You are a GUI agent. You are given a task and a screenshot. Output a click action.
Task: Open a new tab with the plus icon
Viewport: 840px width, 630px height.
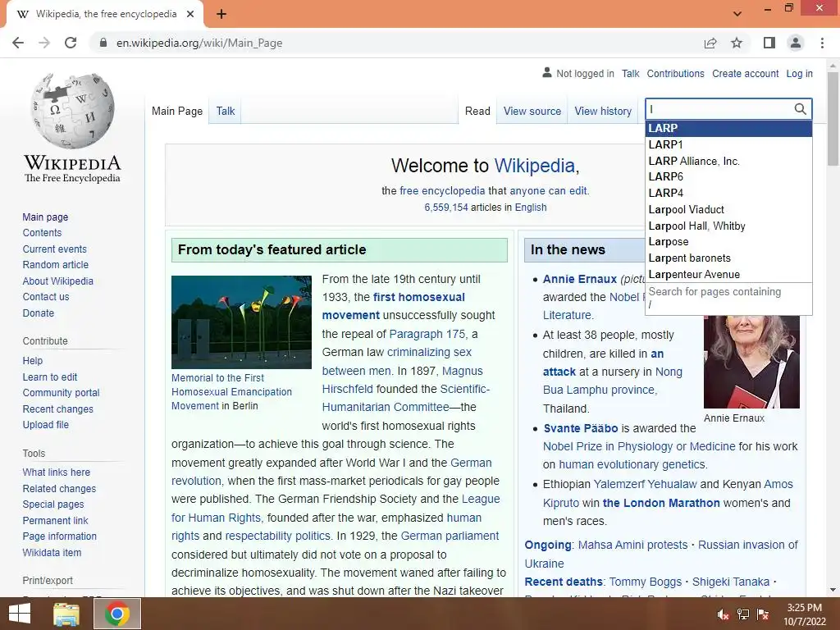221,15
